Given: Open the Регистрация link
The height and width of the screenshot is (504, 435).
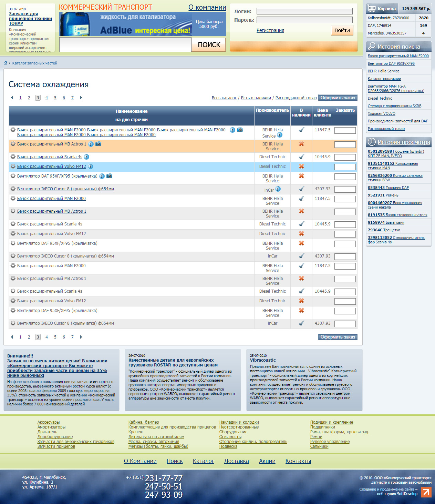Looking at the screenshot, I should pyautogui.click(x=270, y=30).
